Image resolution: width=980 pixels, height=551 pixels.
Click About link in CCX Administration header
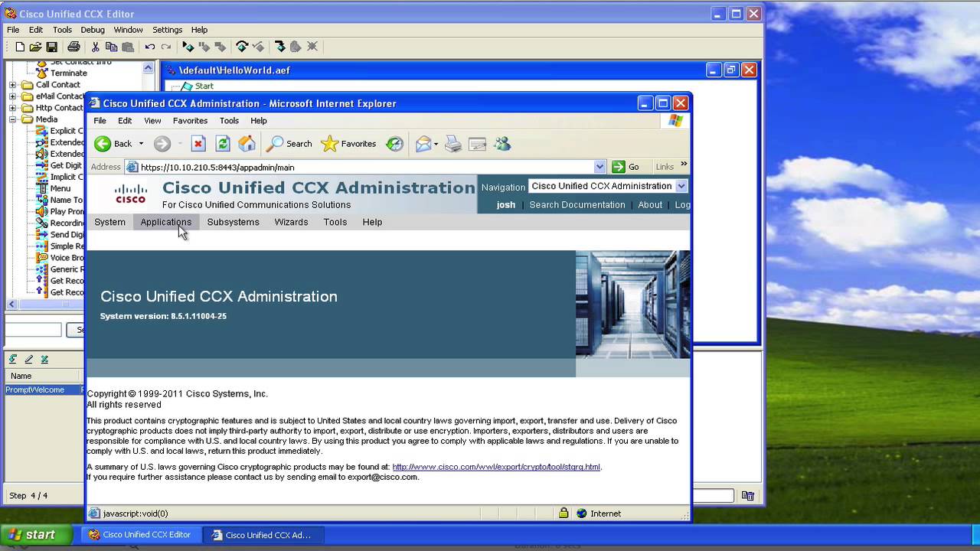pos(650,205)
